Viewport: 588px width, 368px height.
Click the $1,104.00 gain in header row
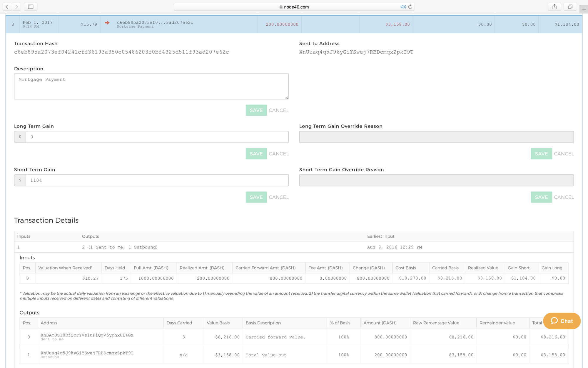pos(567,24)
